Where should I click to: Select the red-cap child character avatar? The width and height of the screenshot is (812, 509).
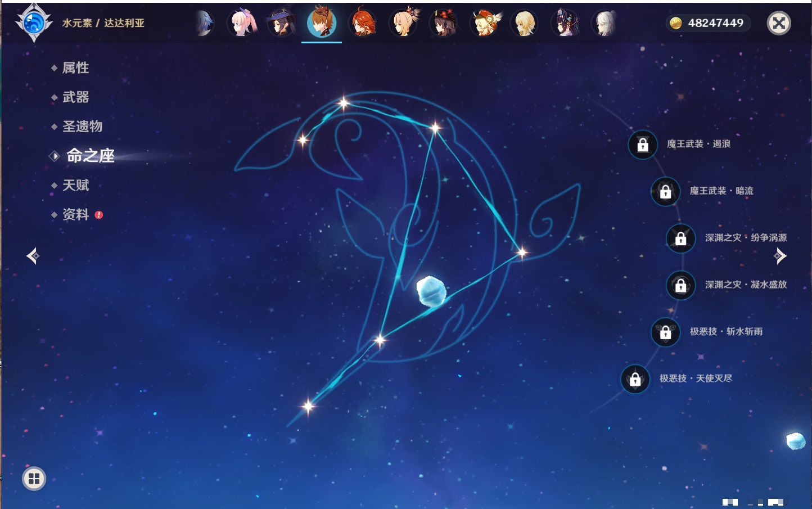coord(485,23)
